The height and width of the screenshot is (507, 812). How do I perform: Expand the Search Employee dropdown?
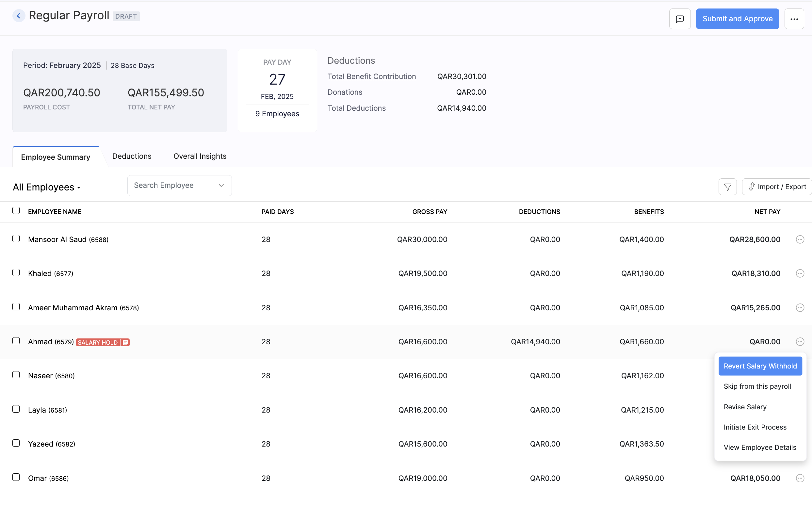point(221,185)
